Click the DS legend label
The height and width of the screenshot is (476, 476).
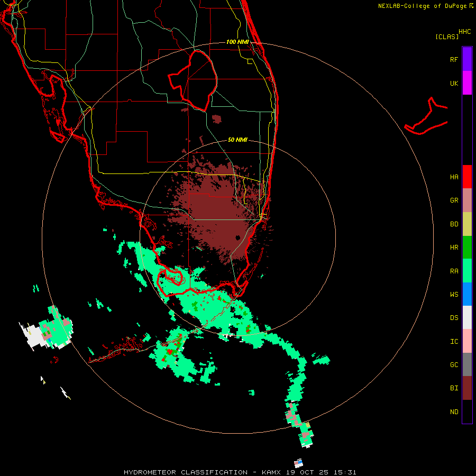pos(454,318)
